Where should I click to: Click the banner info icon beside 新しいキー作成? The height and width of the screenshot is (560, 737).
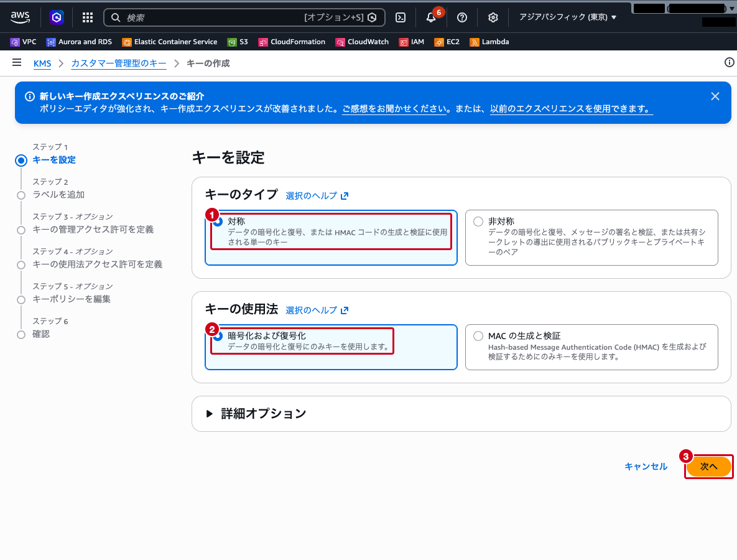(x=30, y=96)
